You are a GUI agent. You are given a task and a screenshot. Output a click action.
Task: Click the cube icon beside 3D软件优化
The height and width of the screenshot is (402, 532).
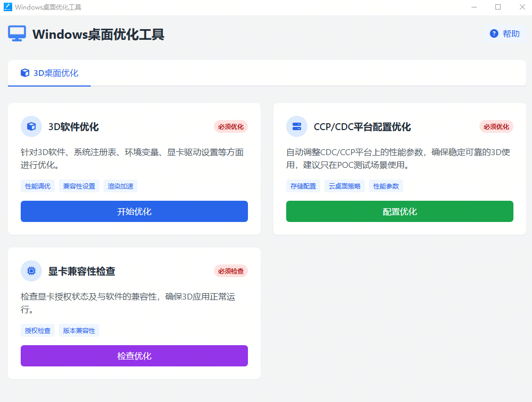click(x=31, y=126)
